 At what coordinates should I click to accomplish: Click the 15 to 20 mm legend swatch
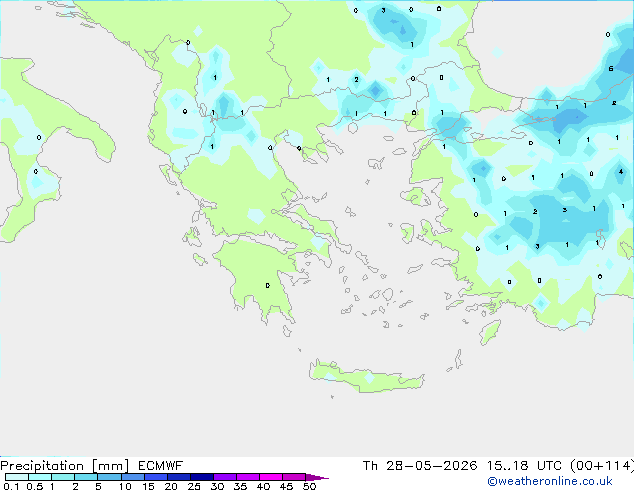click(x=156, y=477)
